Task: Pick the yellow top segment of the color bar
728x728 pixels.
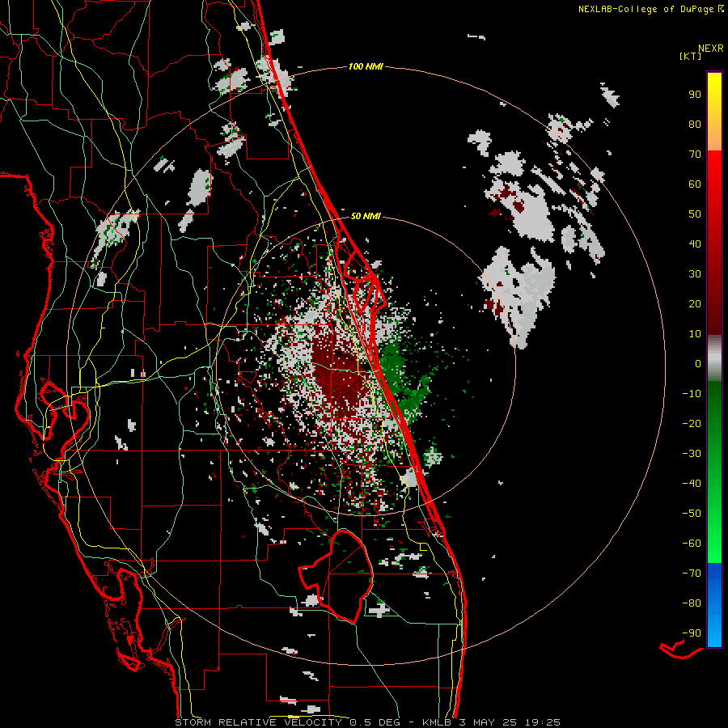Action: pos(714,112)
